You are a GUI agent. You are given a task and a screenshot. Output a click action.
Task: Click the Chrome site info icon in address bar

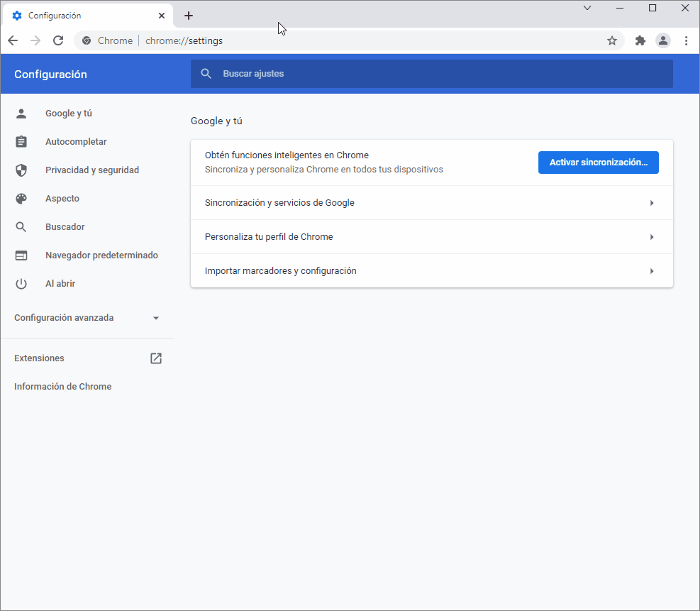(87, 40)
